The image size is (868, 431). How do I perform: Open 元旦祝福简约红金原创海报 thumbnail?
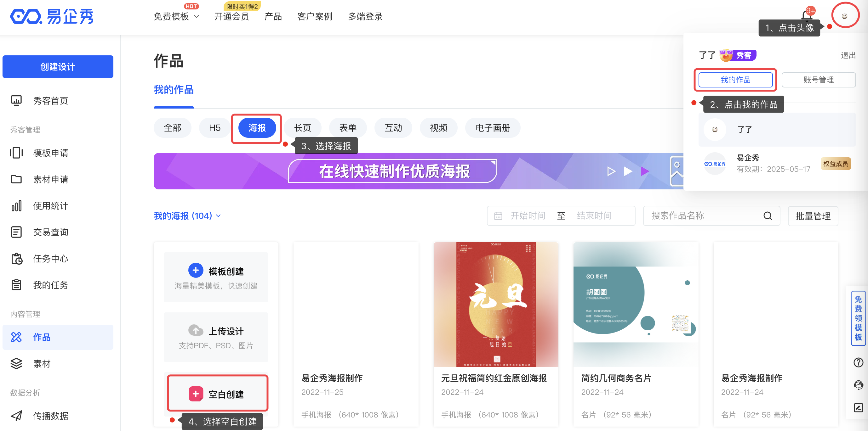(x=496, y=305)
